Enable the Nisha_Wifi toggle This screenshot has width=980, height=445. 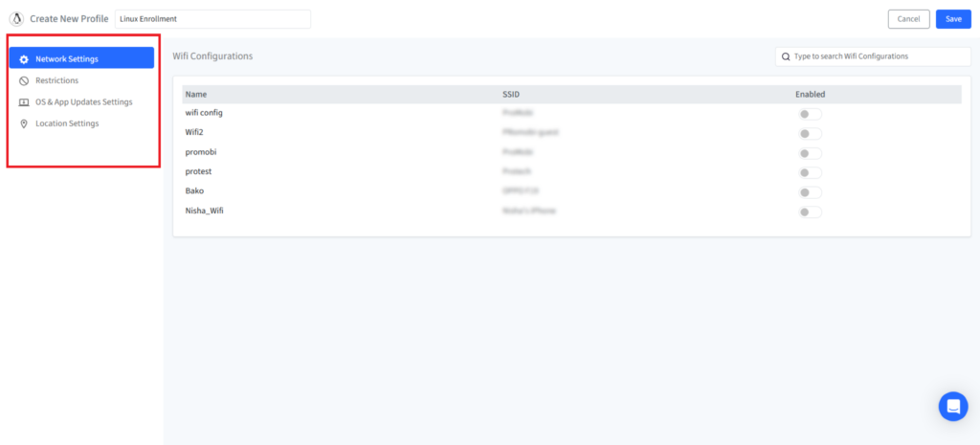810,211
